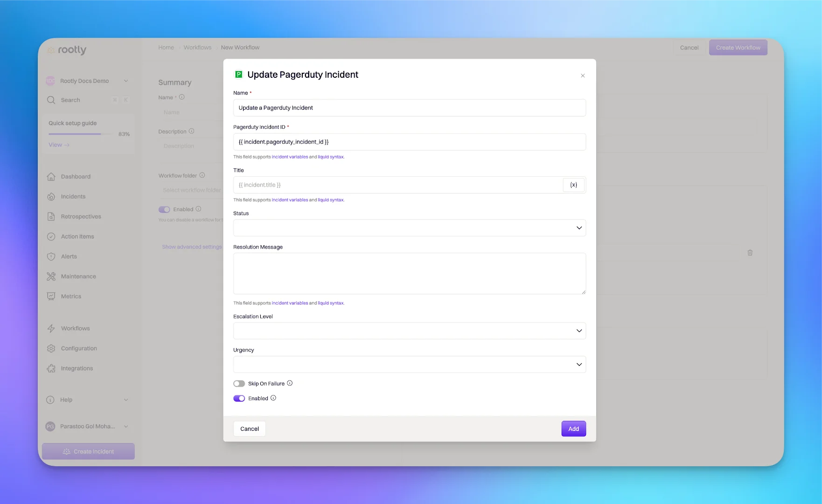The height and width of the screenshot is (504, 822).
Task: Show info for Summary Name field
Action: (182, 97)
